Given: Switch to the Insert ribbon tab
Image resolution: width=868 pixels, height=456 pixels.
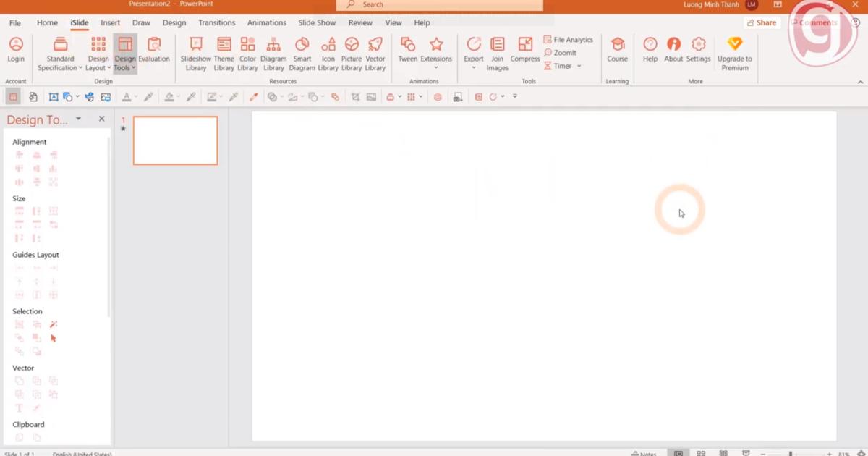Looking at the screenshot, I should (x=111, y=23).
